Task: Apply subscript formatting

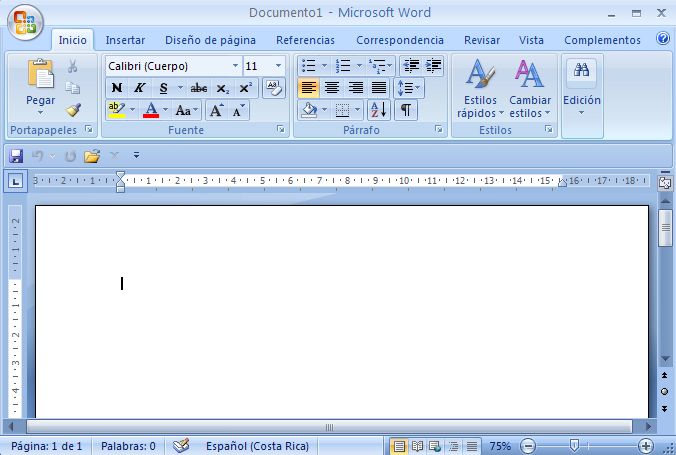Action: pyautogui.click(x=222, y=88)
